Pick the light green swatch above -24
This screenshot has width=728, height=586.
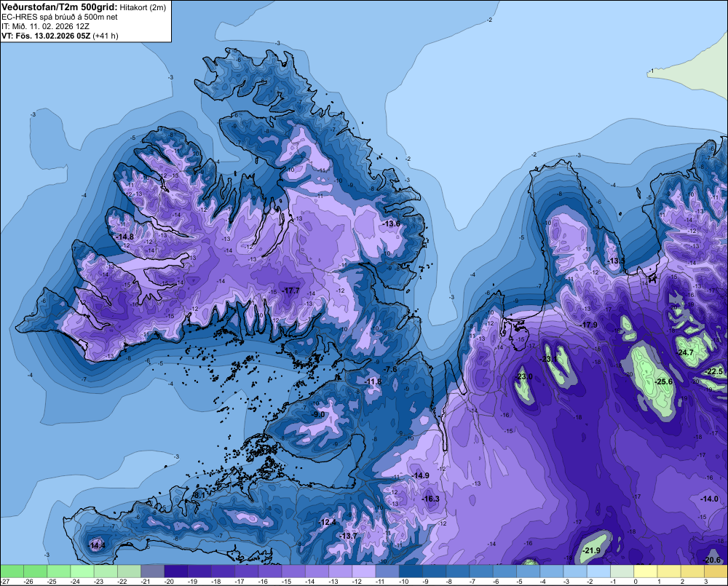pyautogui.click(x=82, y=571)
